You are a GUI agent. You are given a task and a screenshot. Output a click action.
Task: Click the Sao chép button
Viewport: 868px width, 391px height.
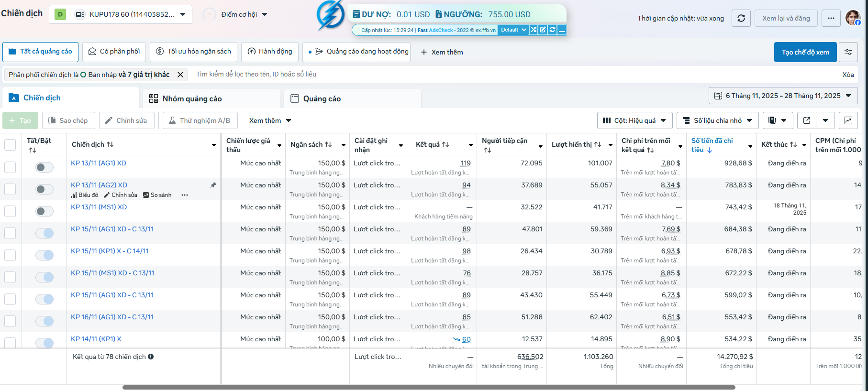[x=68, y=120]
